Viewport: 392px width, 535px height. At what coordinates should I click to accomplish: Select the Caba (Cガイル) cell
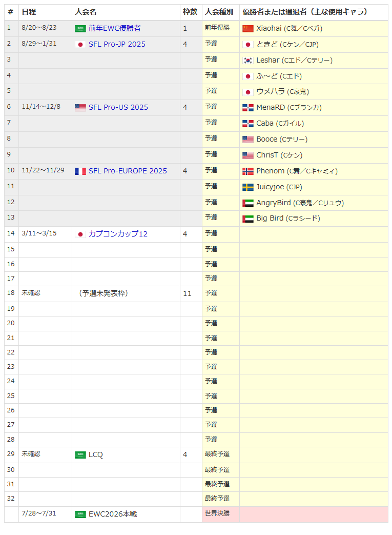coord(314,124)
